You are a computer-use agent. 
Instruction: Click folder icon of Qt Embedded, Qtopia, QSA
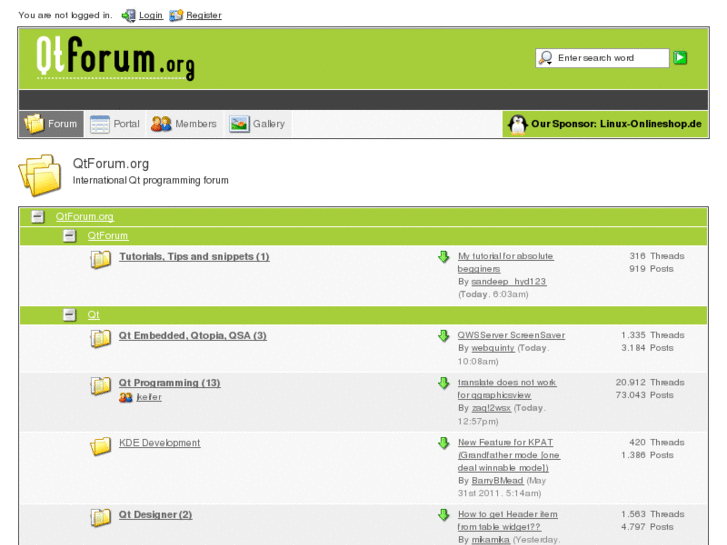pyautogui.click(x=100, y=338)
